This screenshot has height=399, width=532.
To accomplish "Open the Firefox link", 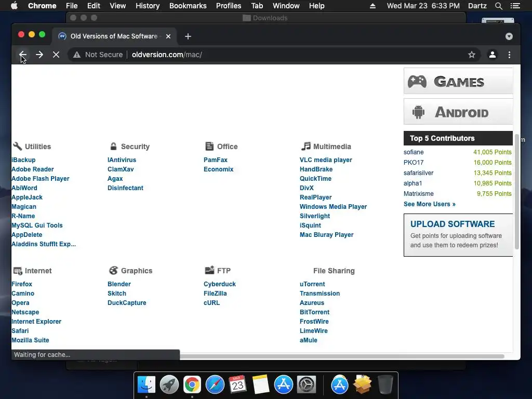I will [x=22, y=284].
